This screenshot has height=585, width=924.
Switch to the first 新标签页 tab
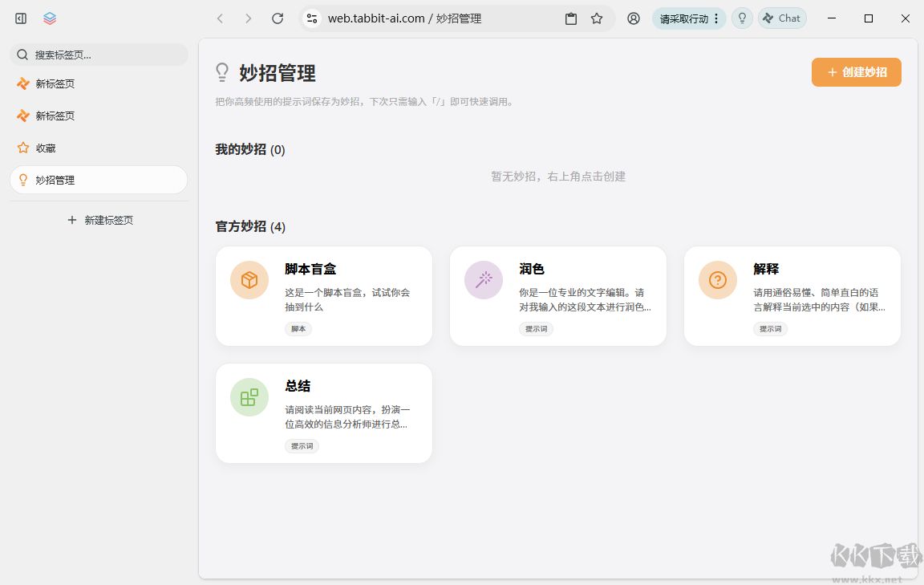pyautogui.click(x=99, y=83)
